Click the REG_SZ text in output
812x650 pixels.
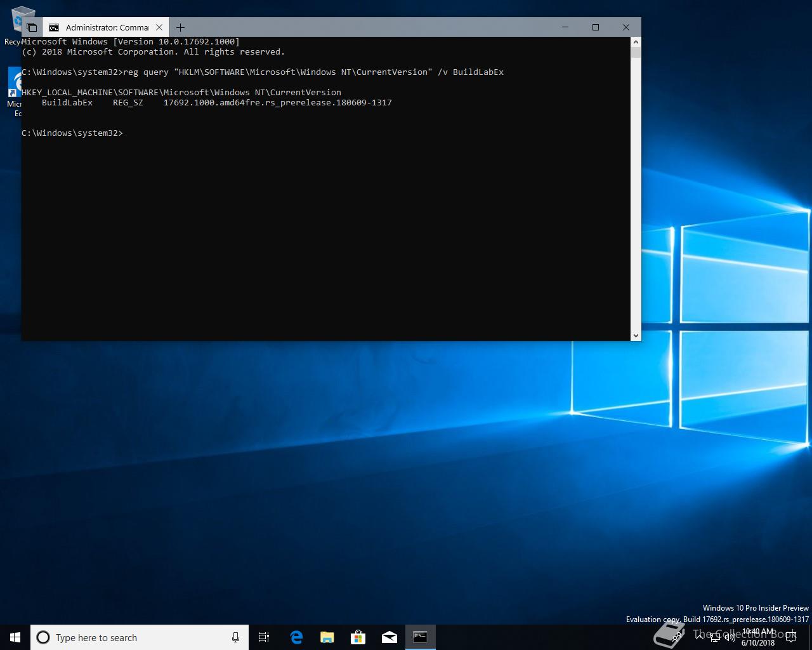click(128, 102)
